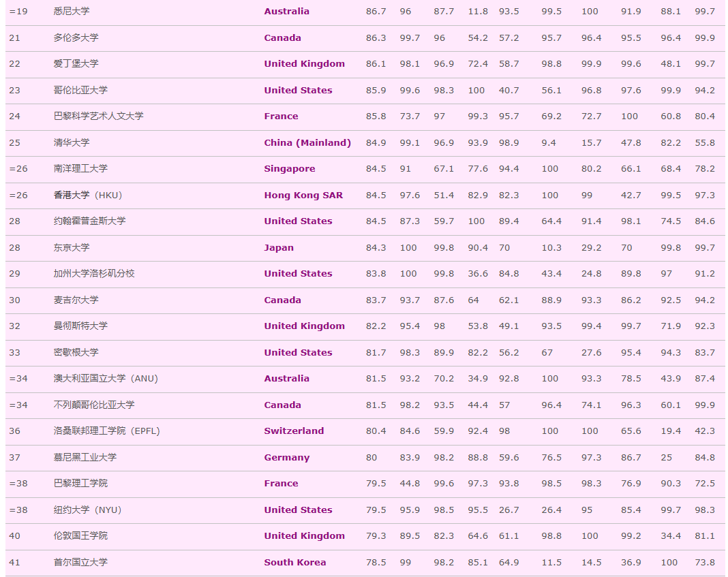Click rank 25 in 清华大学 row

pos(14,143)
